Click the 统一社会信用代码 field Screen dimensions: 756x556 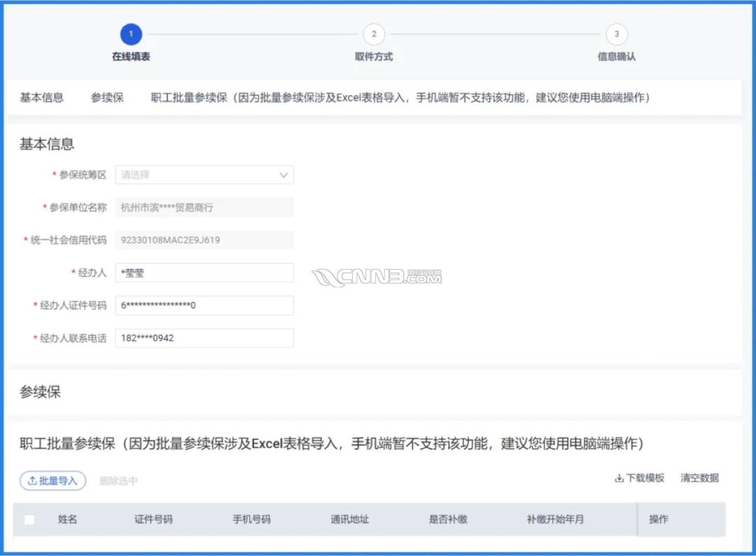click(204, 240)
